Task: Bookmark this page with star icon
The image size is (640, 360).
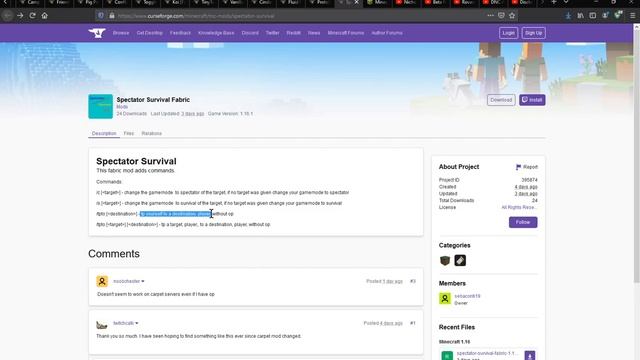Action: (512, 16)
